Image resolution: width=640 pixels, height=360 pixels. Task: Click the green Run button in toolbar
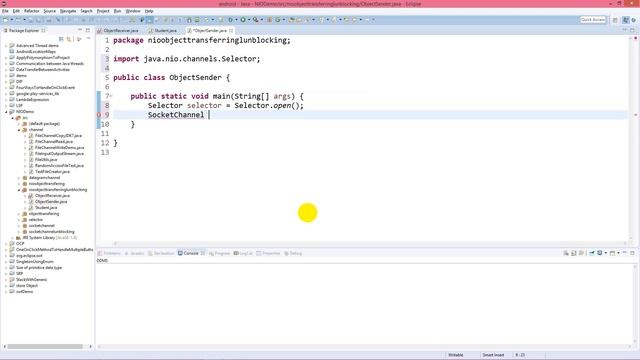pyautogui.click(x=243, y=20)
